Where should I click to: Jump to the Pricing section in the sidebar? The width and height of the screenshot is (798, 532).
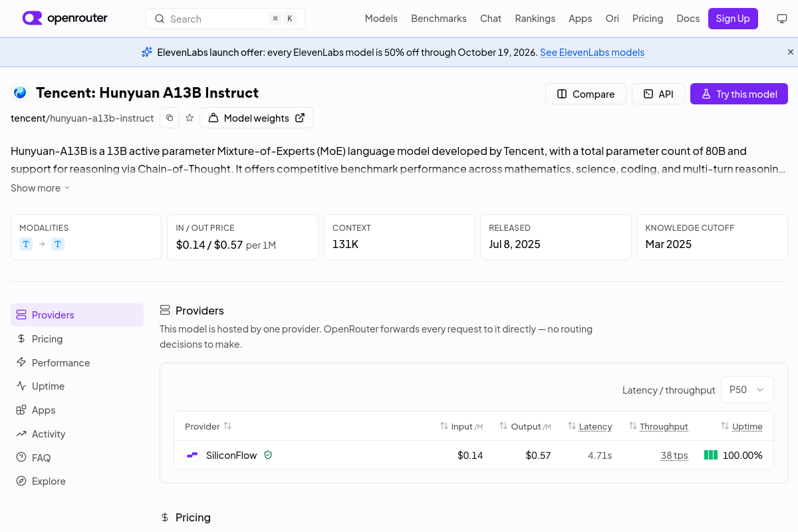pos(77,338)
